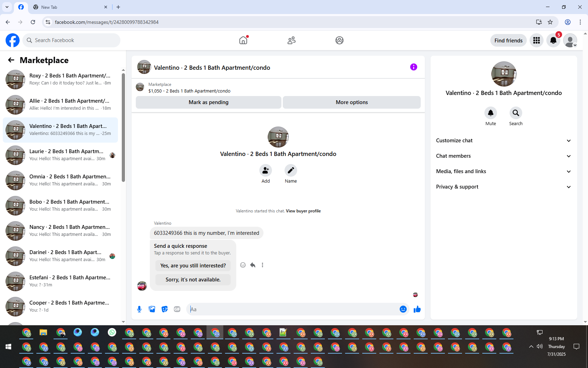588x368 pixels.
Task: Focus the Search Facebook field
Action: click(x=71, y=40)
